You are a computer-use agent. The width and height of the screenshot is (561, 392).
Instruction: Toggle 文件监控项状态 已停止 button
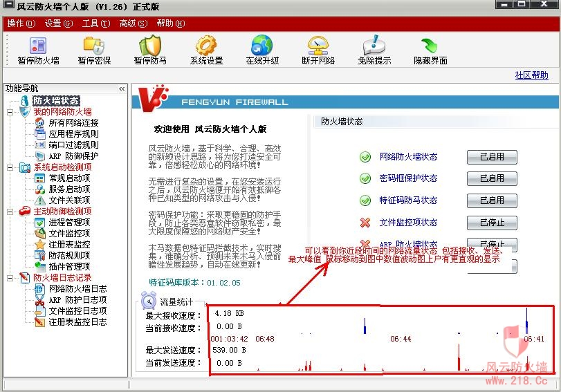click(492, 223)
